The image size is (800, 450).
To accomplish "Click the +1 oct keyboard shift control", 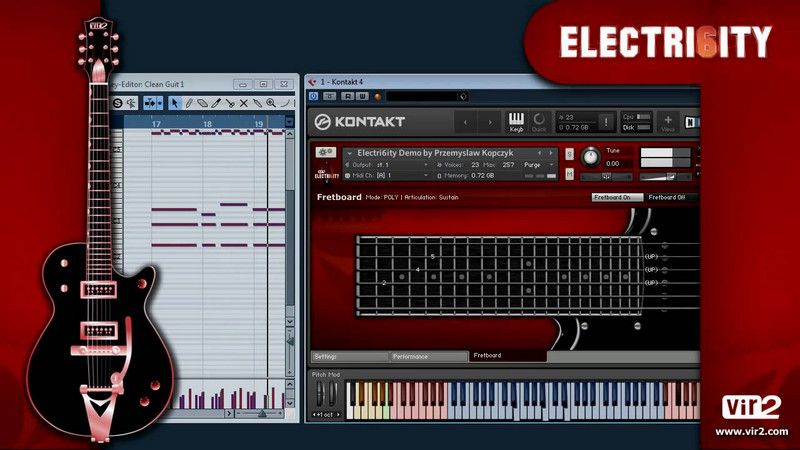I will (326, 414).
